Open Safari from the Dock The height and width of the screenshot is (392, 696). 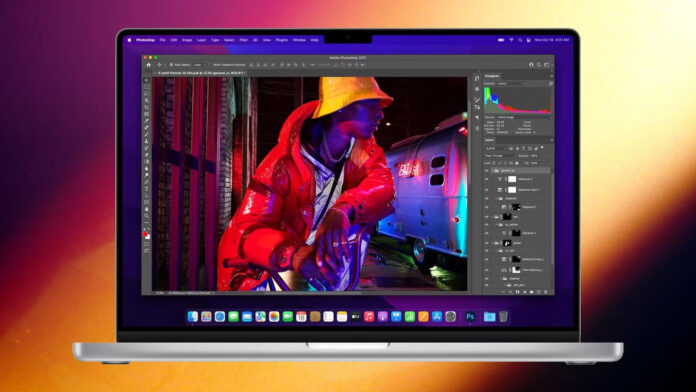[220, 317]
